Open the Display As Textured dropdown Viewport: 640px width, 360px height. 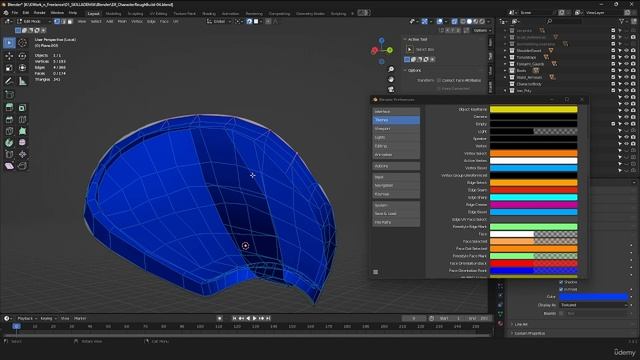point(593,305)
